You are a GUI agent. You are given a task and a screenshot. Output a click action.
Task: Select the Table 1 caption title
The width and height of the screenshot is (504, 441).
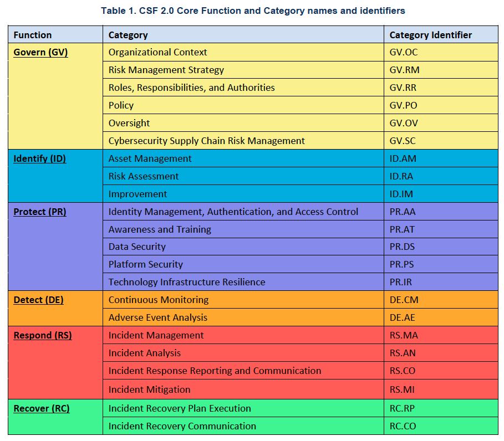(253, 11)
